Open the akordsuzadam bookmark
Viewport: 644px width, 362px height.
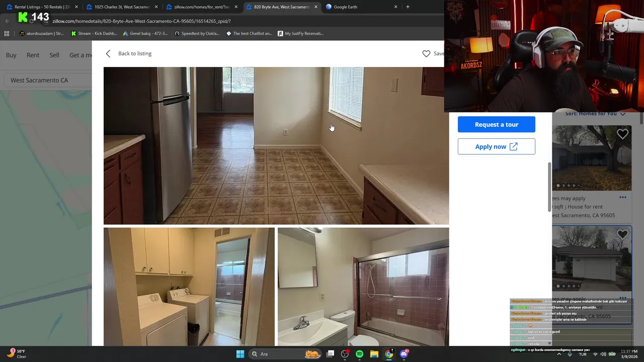[42, 34]
